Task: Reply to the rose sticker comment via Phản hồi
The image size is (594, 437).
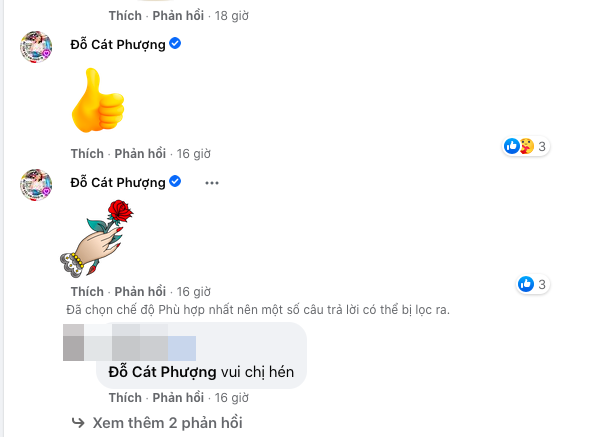Action: (x=140, y=292)
